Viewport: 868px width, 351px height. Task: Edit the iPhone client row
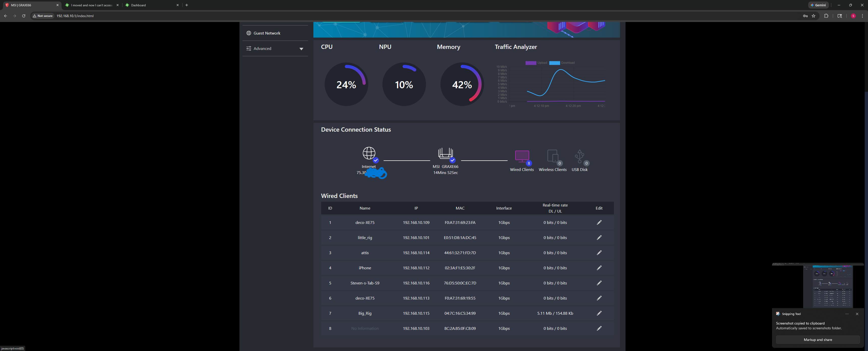[x=599, y=268]
